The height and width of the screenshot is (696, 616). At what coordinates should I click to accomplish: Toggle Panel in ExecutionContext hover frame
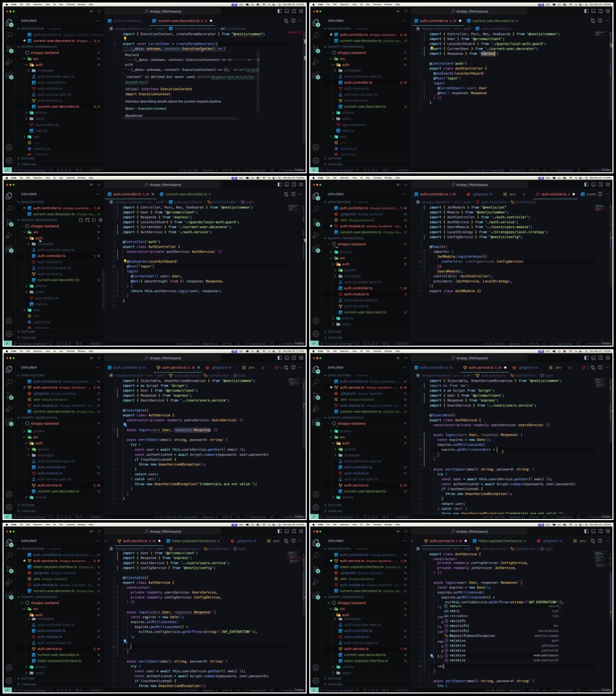(x=286, y=11)
